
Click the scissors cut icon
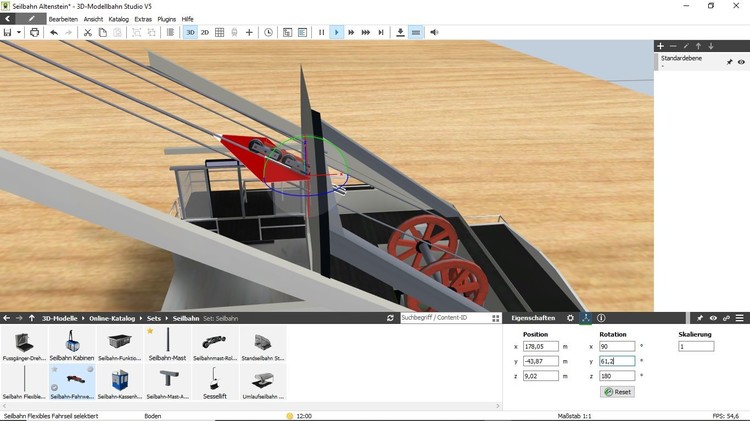88,32
